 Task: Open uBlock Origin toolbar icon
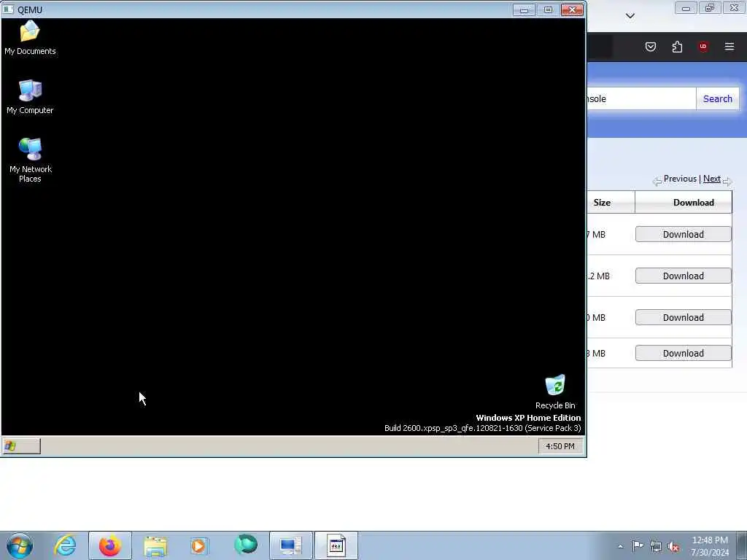tap(703, 47)
